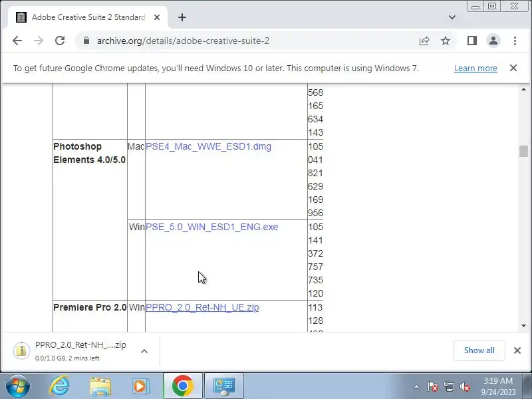Image resolution: width=532 pixels, height=399 pixels.
Task: Open the Windows Start menu
Action: (17, 386)
